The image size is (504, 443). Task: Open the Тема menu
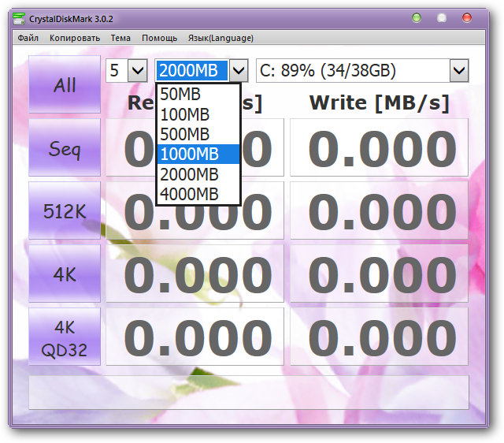point(120,38)
